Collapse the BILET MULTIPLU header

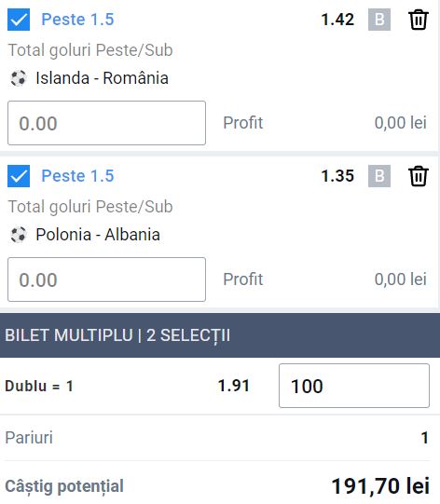point(220,335)
